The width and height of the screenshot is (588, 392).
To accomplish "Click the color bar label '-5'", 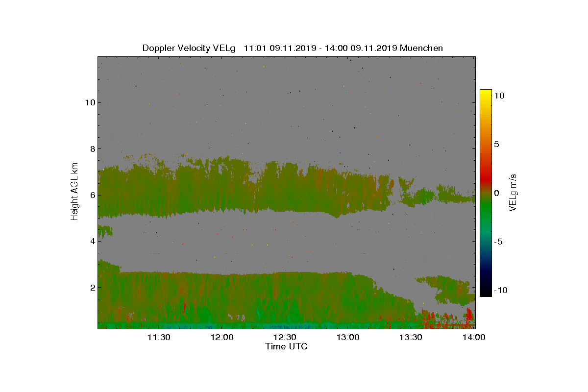I will [498, 242].
